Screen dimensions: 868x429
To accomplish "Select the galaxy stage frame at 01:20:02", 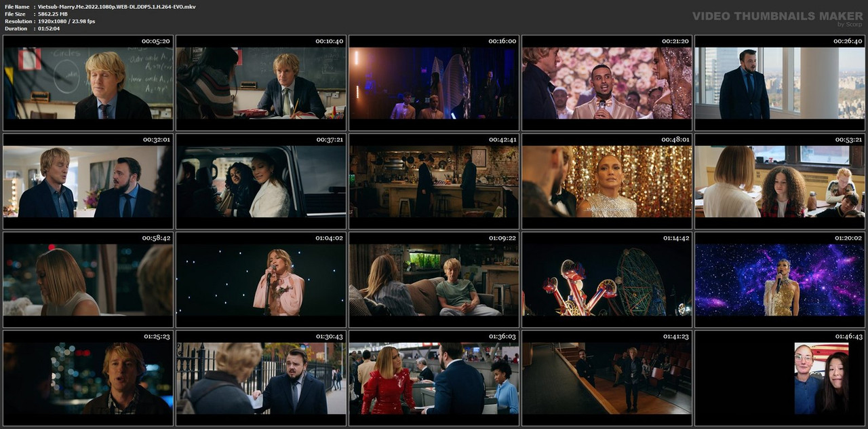I will (x=780, y=280).
